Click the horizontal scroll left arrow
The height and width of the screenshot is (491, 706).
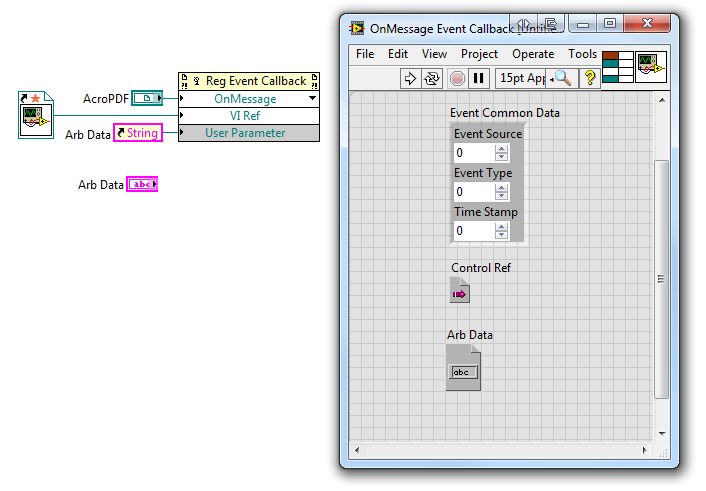click(x=357, y=450)
